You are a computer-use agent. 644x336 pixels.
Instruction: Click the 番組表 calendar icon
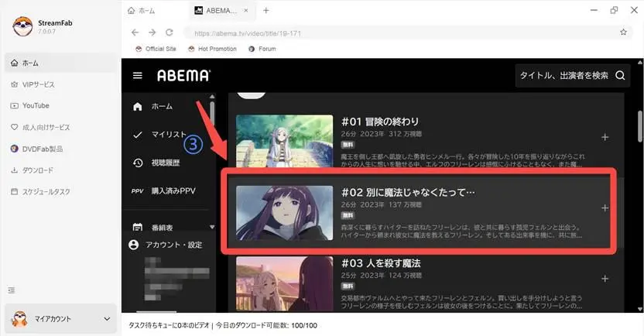138,227
